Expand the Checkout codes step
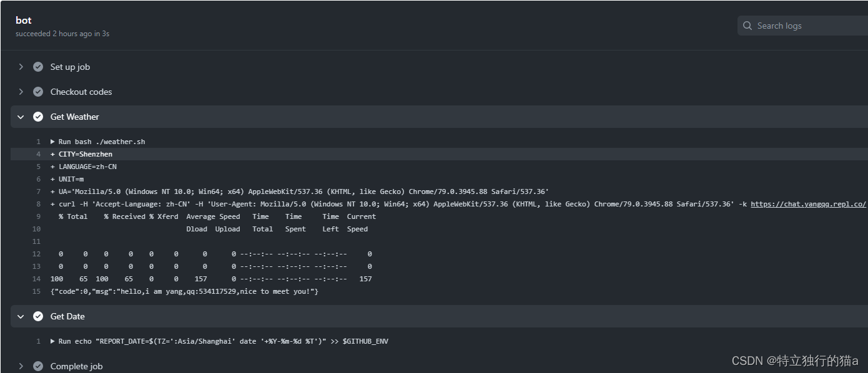 coord(21,92)
